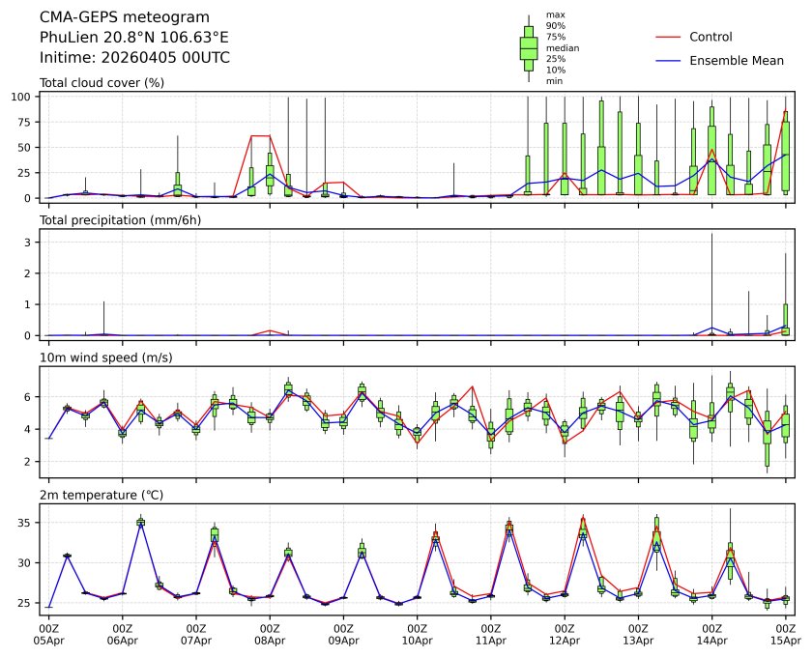This screenshot has width=812, height=657.
Task: Click the blue Ensemble Mean legend line
Action: (x=669, y=61)
